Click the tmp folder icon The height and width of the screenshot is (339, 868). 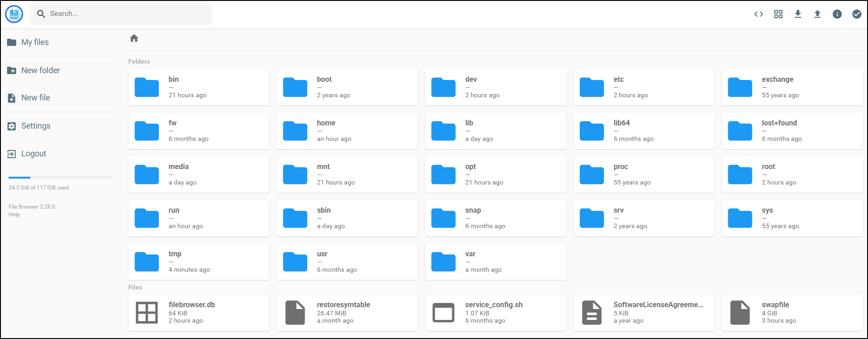(x=147, y=262)
